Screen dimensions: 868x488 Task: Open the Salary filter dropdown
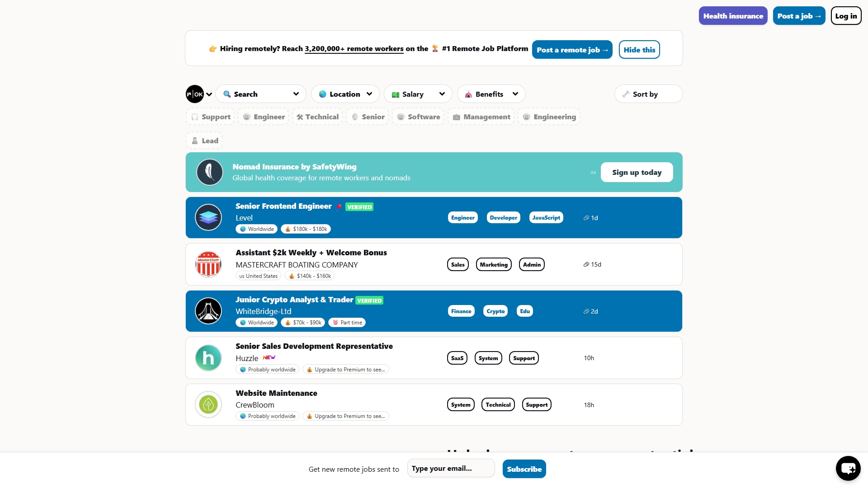click(x=418, y=94)
